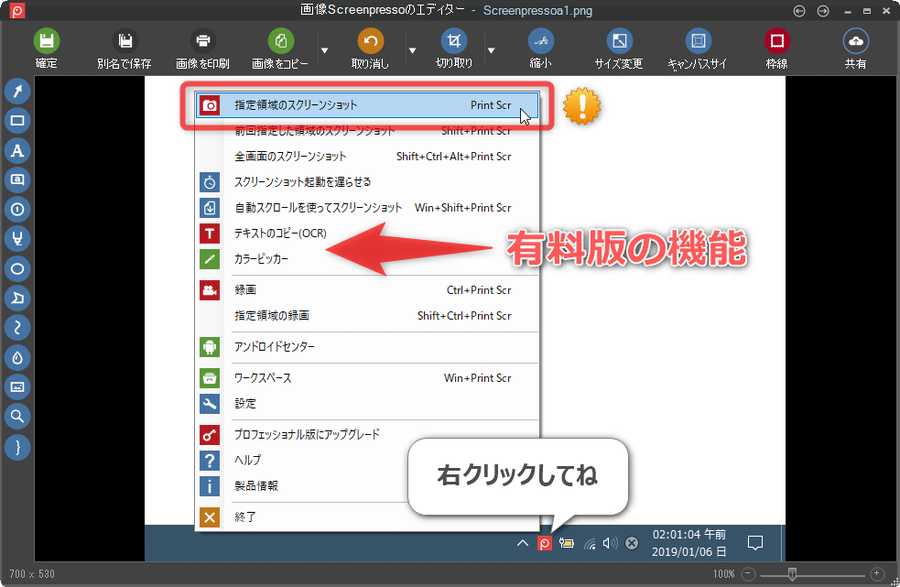The image size is (900, 587).
Task: Activate the magnifier tool in left sidebar
Action: [17, 417]
